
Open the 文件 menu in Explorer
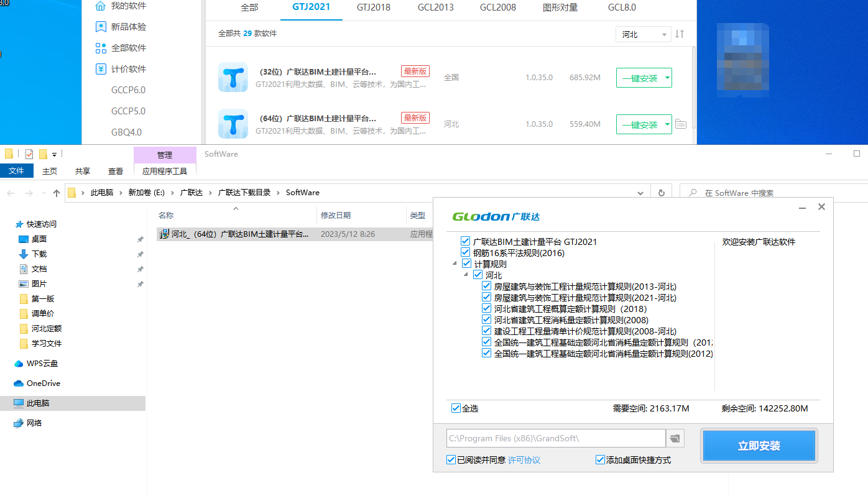coord(17,171)
